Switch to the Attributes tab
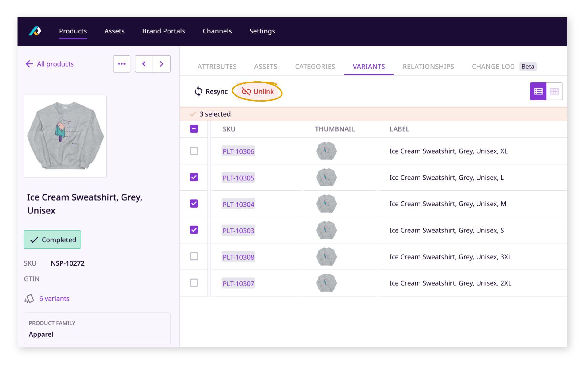 (x=217, y=67)
